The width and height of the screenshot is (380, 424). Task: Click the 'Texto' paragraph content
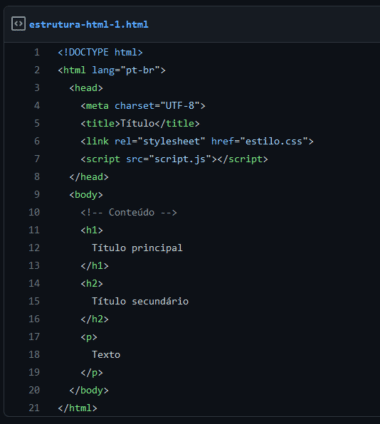click(x=106, y=354)
